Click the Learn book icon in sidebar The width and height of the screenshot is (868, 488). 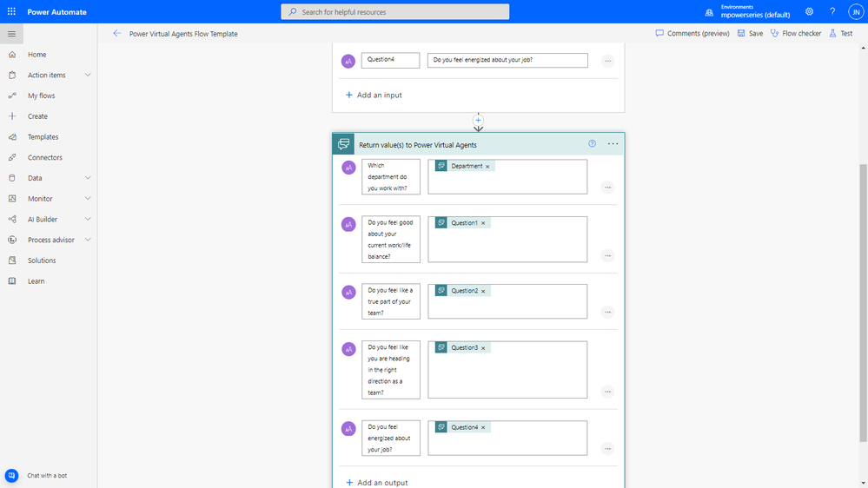point(12,281)
